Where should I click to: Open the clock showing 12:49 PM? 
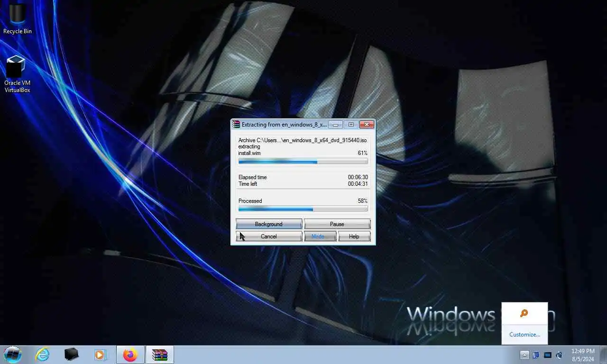point(583,355)
